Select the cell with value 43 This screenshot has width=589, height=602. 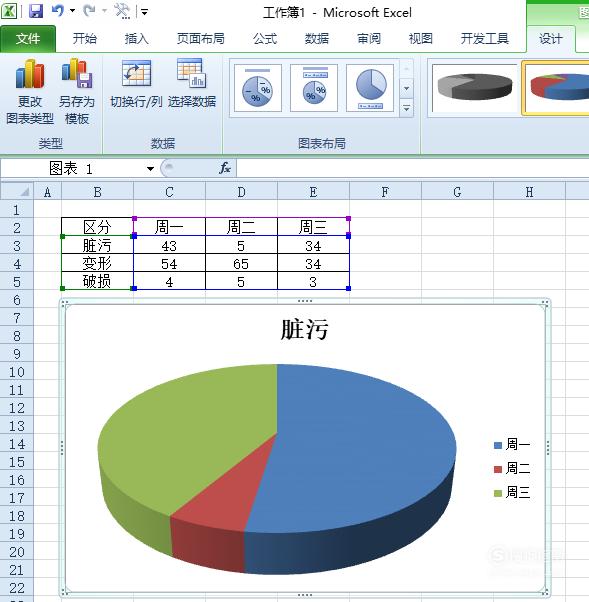tap(169, 245)
